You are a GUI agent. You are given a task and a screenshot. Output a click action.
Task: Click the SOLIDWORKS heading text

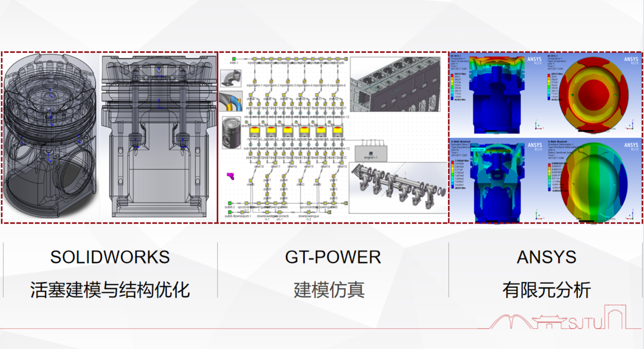pos(110,257)
